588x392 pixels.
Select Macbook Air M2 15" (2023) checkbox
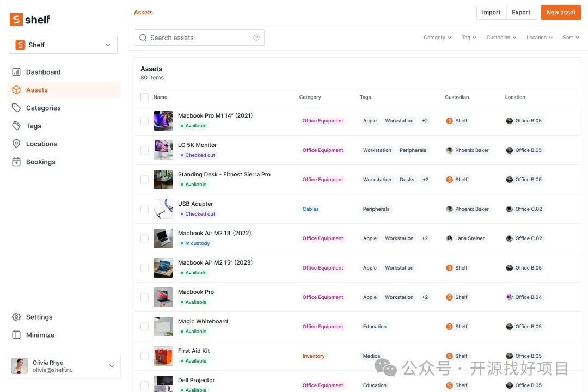144,268
